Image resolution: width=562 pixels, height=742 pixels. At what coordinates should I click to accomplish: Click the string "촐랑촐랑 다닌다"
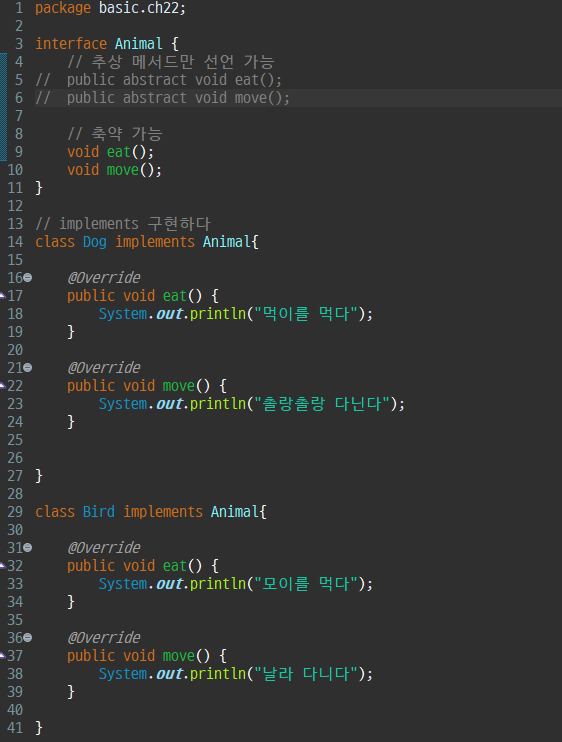(322, 404)
